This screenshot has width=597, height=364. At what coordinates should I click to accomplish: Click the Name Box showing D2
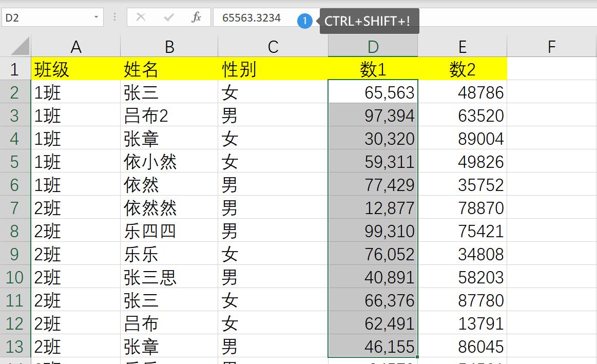click(46, 17)
